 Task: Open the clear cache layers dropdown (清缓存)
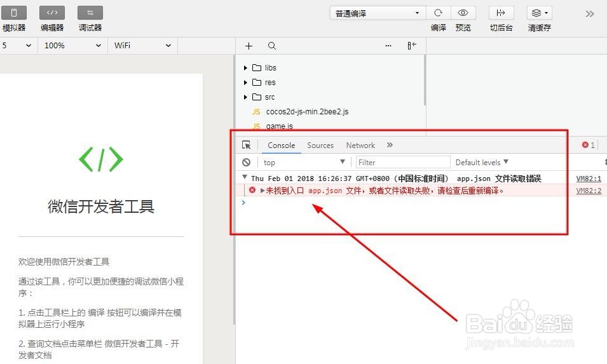[539, 13]
